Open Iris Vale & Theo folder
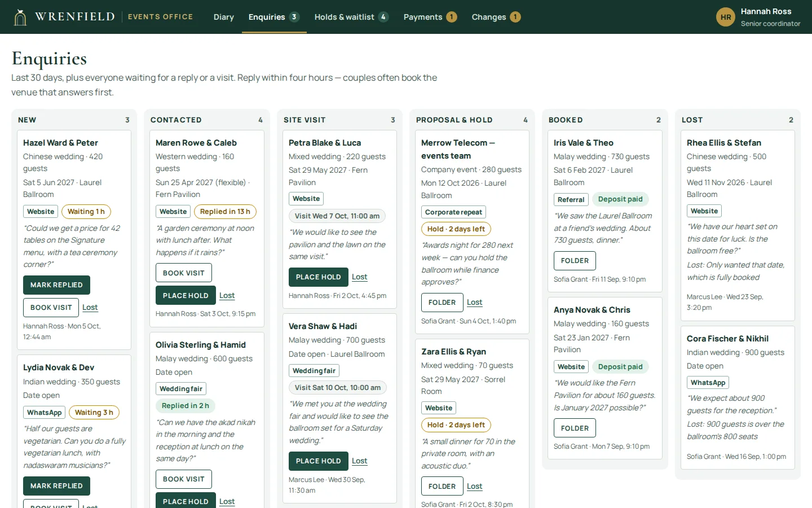The height and width of the screenshot is (508, 812). pyautogui.click(x=575, y=261)
